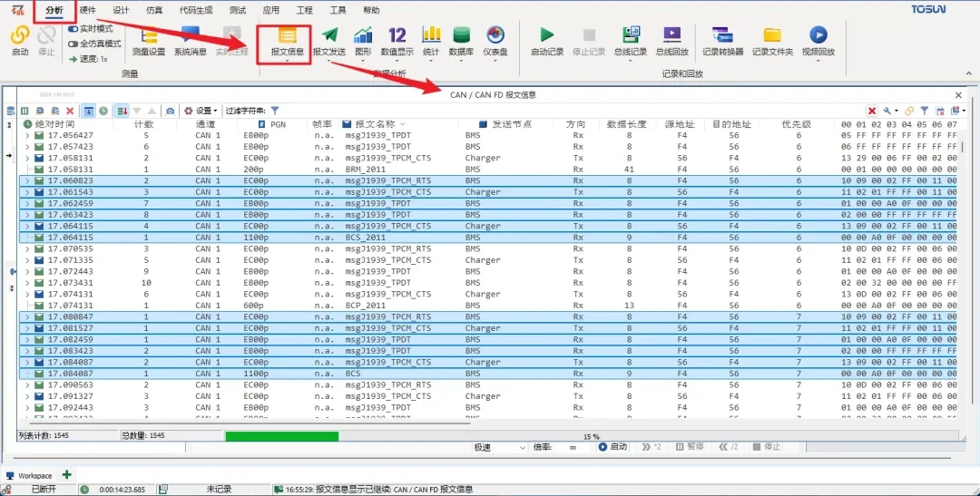
Task: Click the 速度: 1x speed control
Action: (x=88, y=59)
